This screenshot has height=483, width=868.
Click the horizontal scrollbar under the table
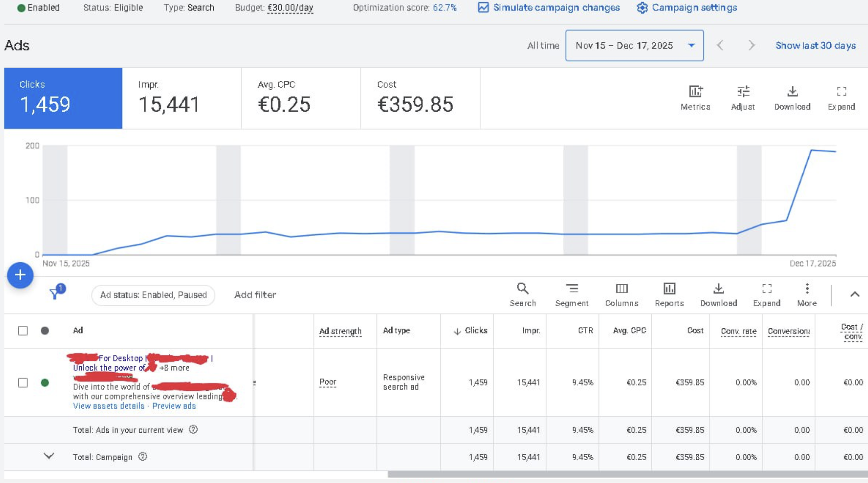tap(622, 474)
